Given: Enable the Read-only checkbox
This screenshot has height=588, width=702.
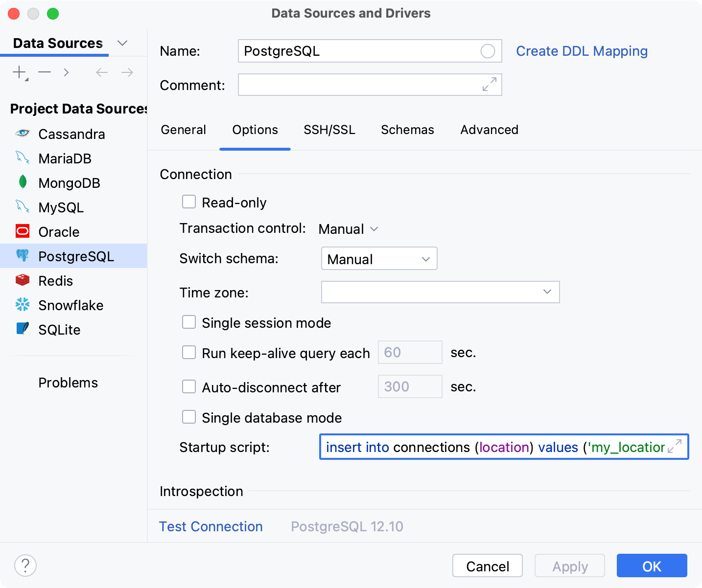Looking at the screenshot, I should [189, 202].
